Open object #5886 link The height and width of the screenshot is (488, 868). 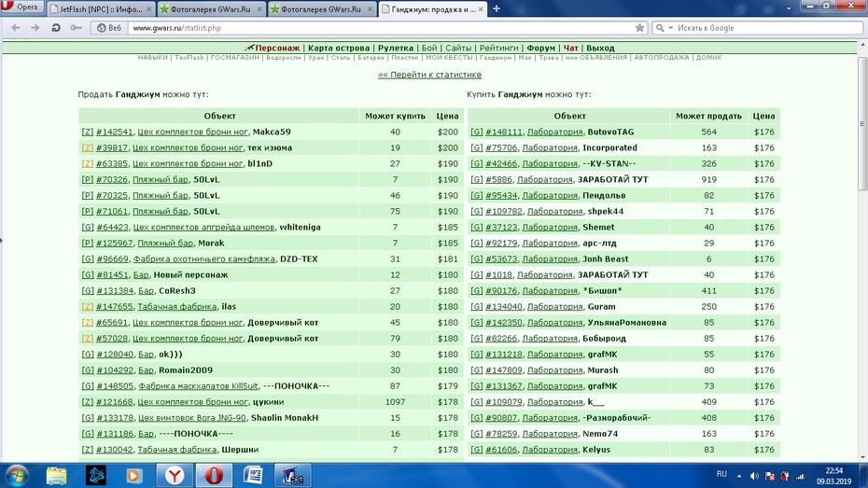(x=498, y=179)
